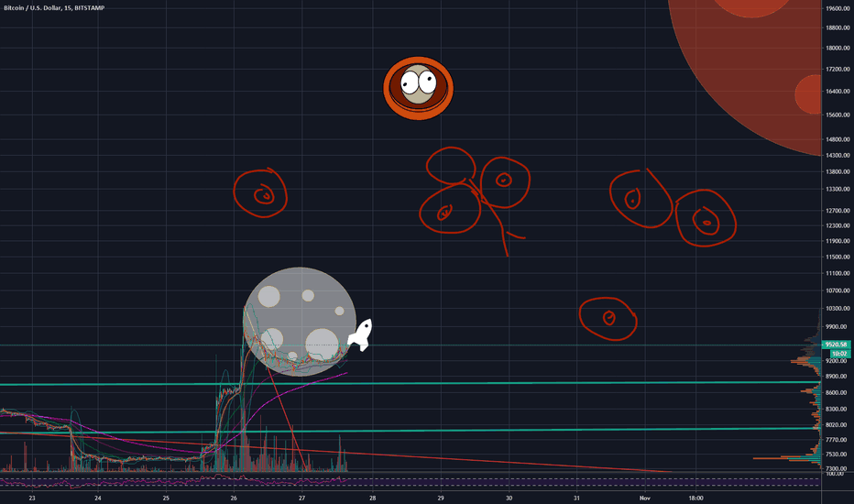Click the 10700.00 price axis label
The image size is (854, 504).
click(x=838, y=290)
